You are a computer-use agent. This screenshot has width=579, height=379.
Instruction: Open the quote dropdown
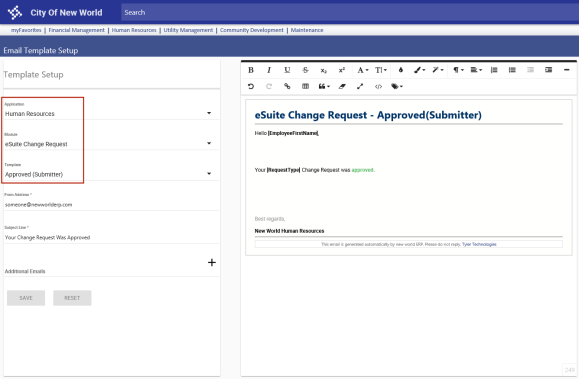(324, 86)
